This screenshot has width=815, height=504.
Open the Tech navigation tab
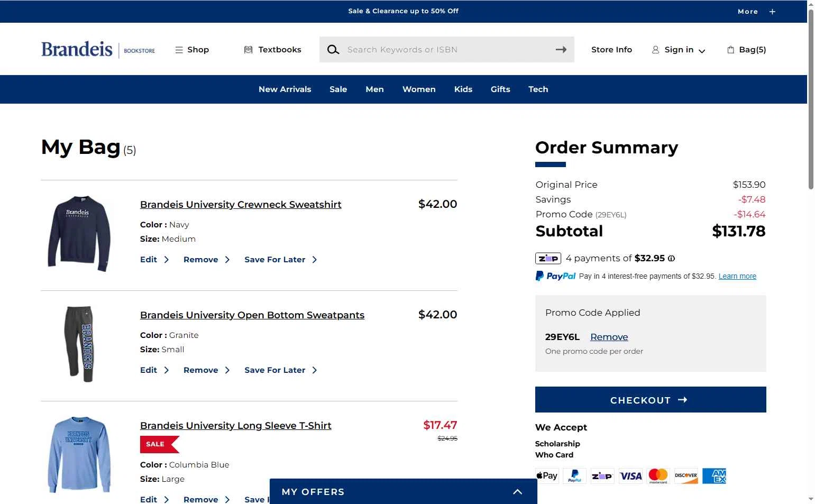(x=538, y=89)
